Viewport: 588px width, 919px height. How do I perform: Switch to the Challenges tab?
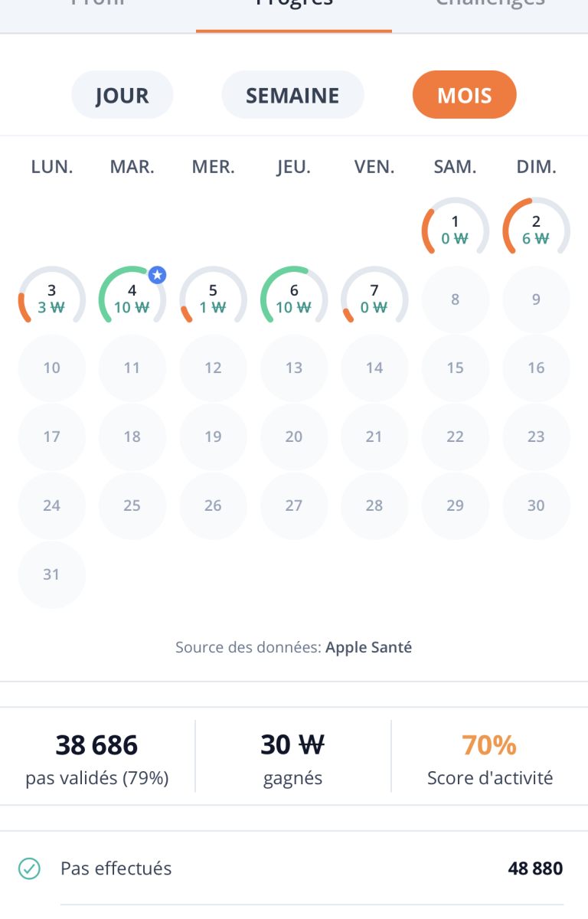(490, 6)
